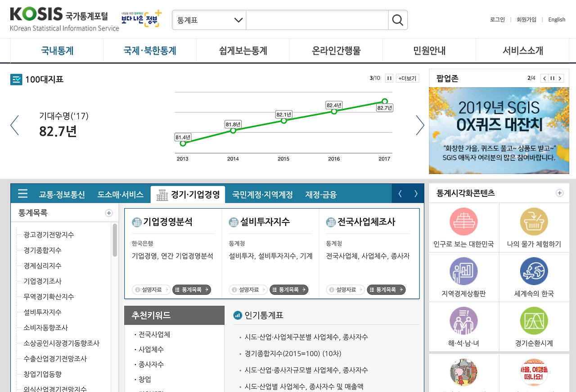Go to next 팝업존 banner

point(560,78)
